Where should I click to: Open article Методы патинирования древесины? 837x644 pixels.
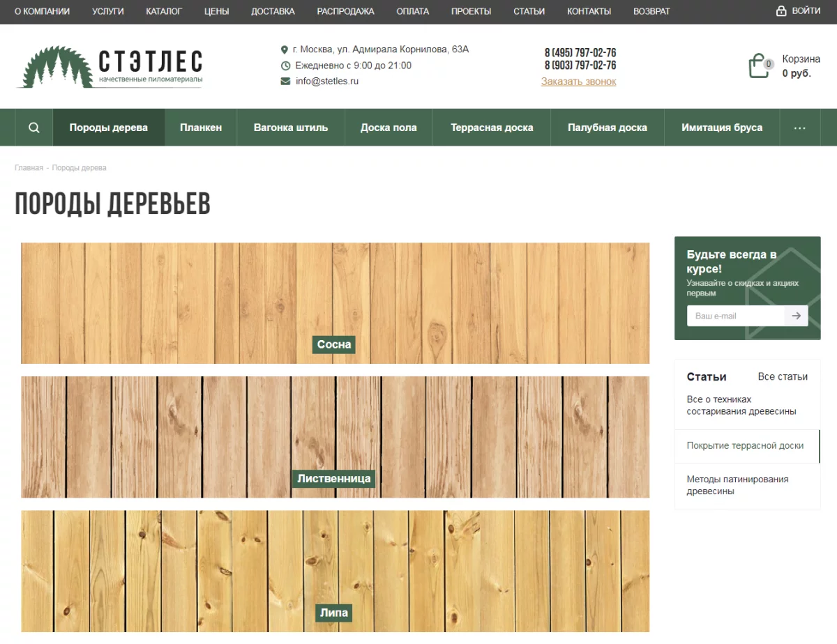coord(737,485)
